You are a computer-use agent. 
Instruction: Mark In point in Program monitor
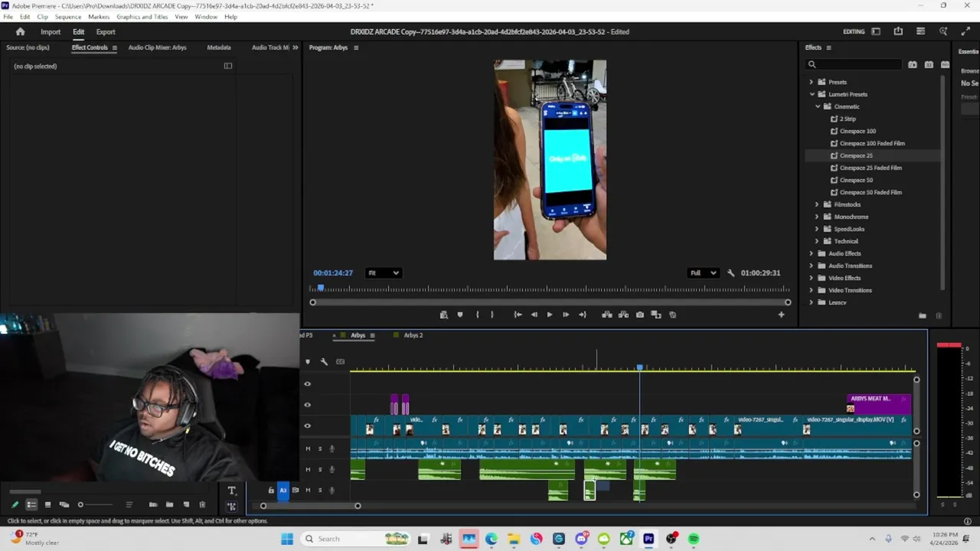477,315
